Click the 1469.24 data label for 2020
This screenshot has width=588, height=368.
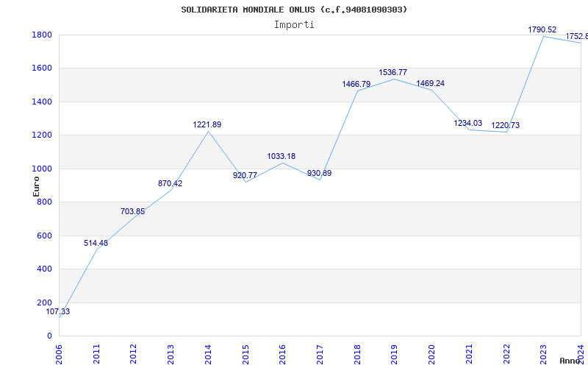430,83
